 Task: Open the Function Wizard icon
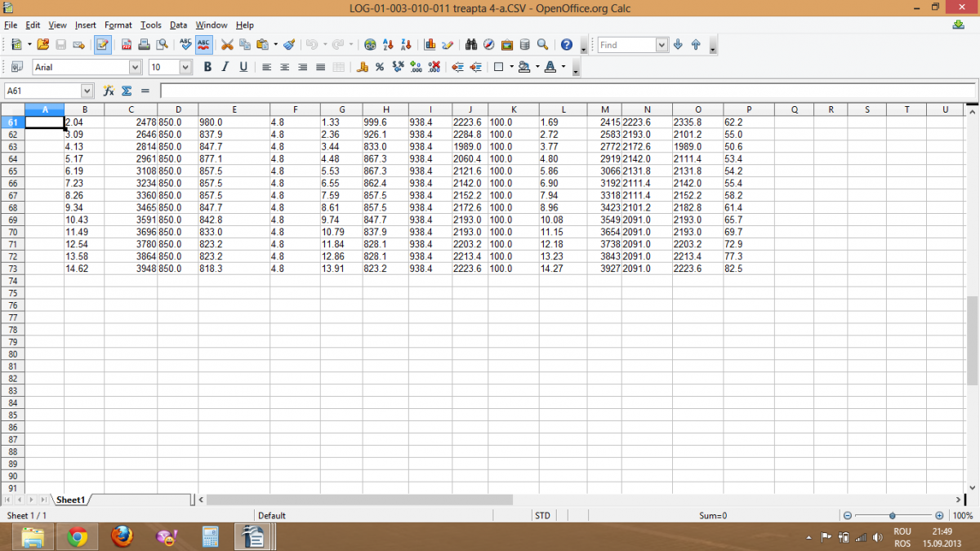[x=109, y=91]
